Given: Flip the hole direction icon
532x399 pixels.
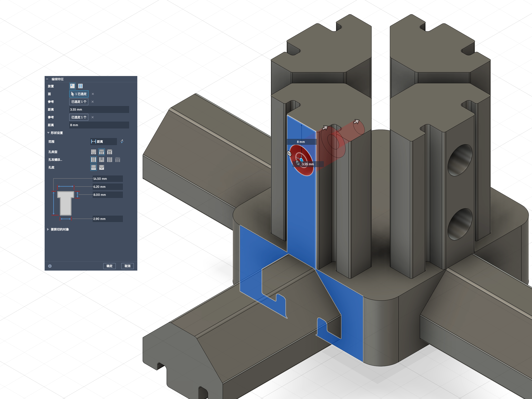Looking at the screenshot, I should [x=122, y=141].
